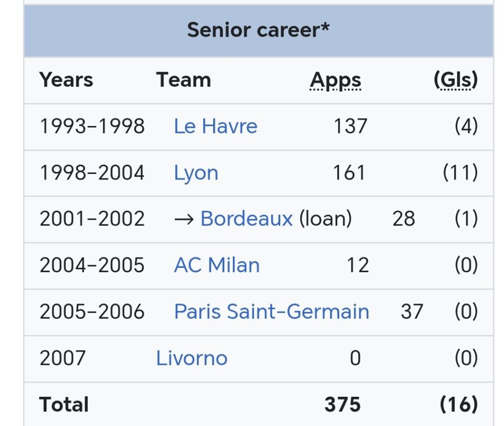
Task: Open the AC Milan team link
Action: point(217,265)
